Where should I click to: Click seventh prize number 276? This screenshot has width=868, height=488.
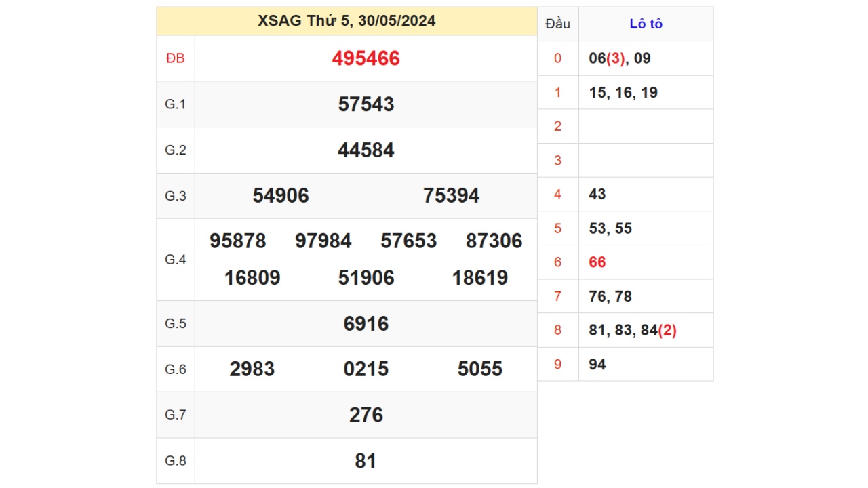pyautogui.click(x=366, y=415)
